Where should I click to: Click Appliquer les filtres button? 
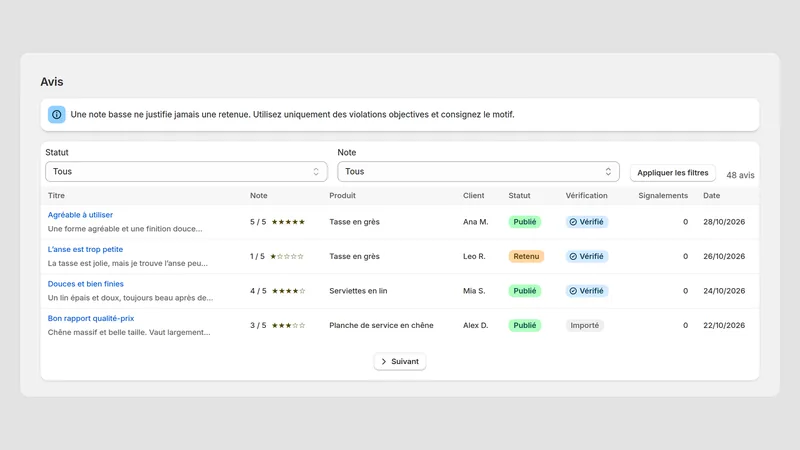tap(672, 172)
